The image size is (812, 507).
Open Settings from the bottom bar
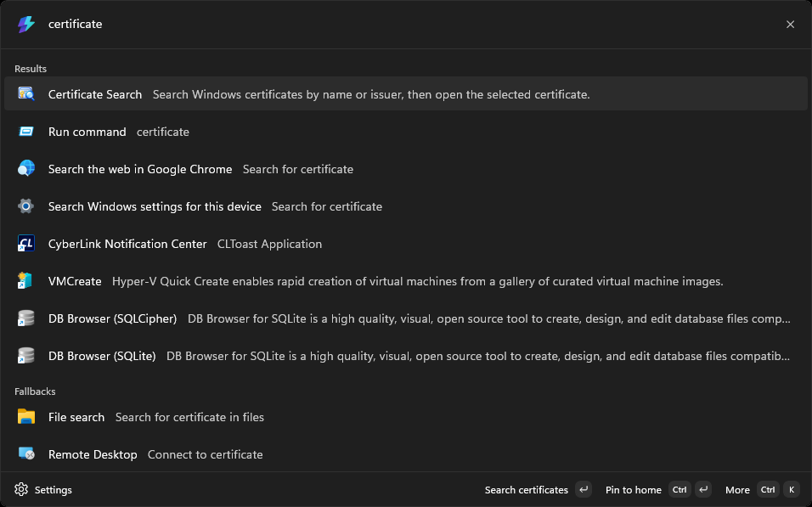pyautogui.click(x=43, y=489)
